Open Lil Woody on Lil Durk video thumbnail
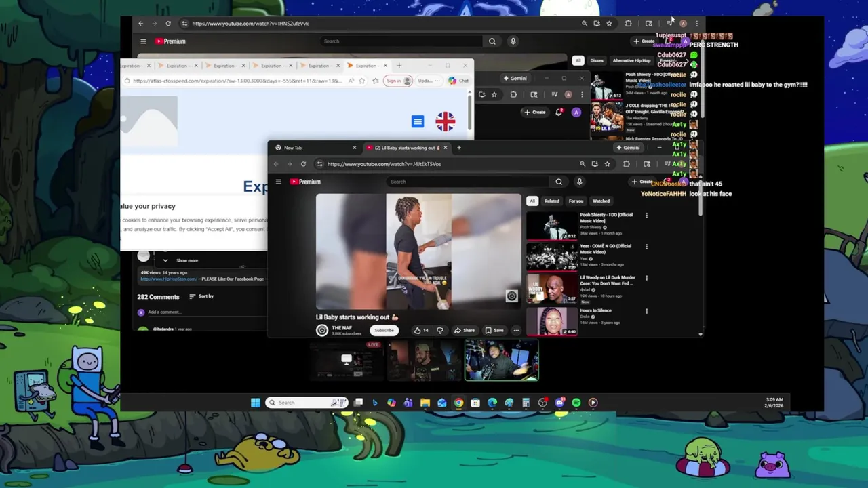868x488 pixels. point(552,288)
